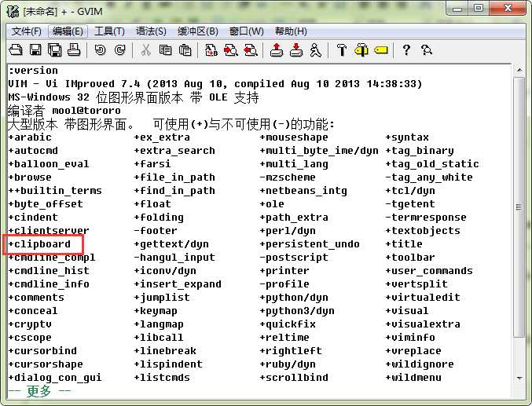Click the +persistent_undo feature text
The width and height of the screenshot is (532, 406).
point(310,244)
